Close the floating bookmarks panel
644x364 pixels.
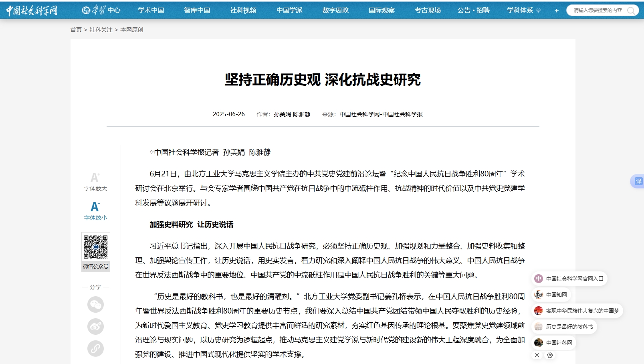point(537,355)
